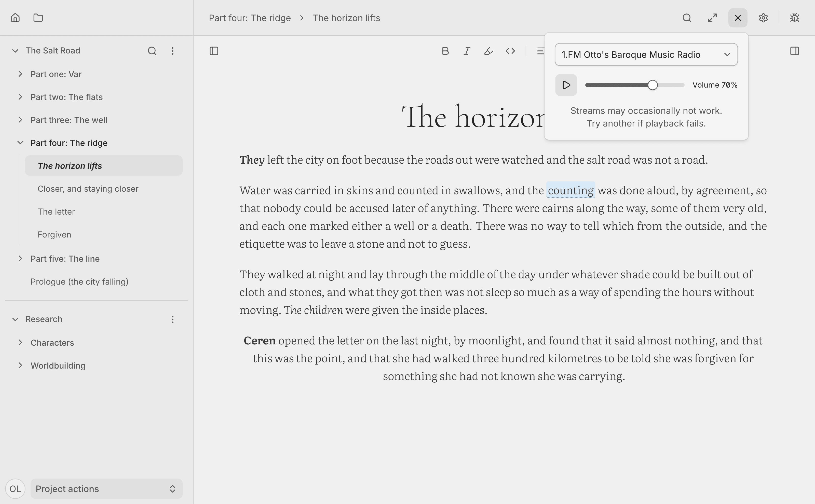Expand the Characters folder
Image resolution: width=815 pixels, height=504 pixels.
(x=20, y=342)
